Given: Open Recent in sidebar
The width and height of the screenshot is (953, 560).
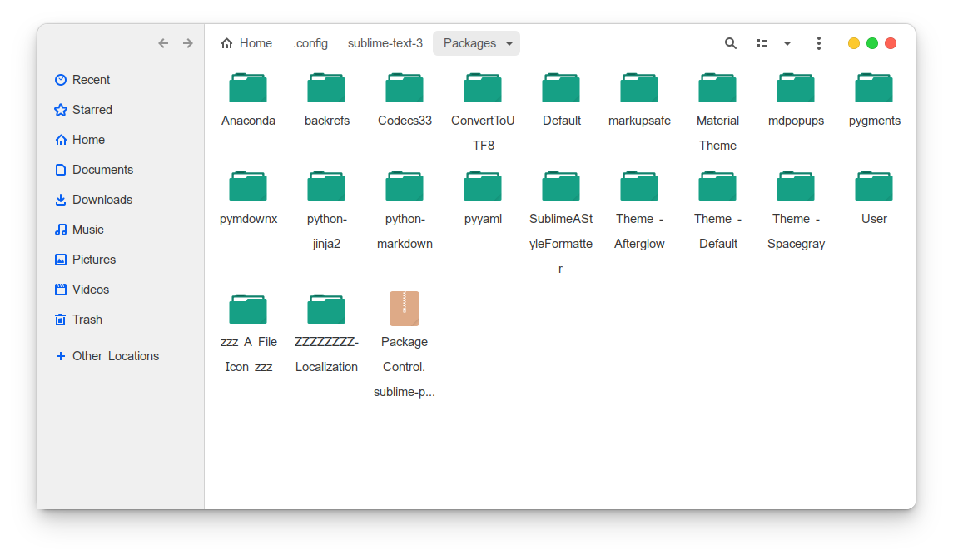Looking at the screenshot, I should 82,80.
